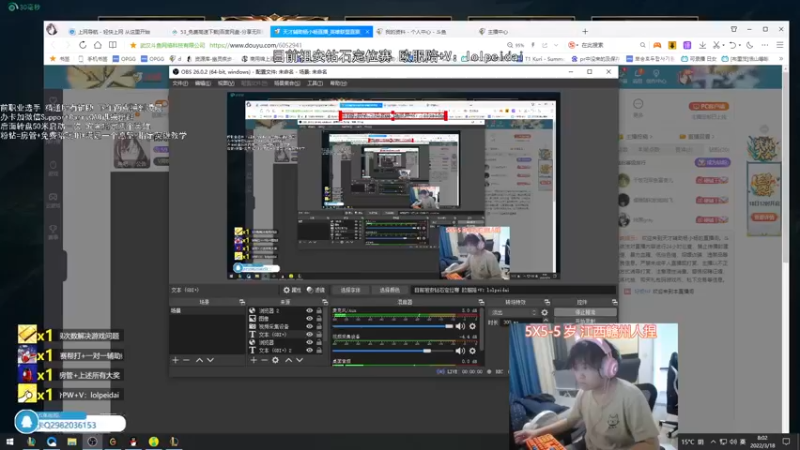Open the address bar dropdown arrow

pyautogui.click(x=556, y=45)
